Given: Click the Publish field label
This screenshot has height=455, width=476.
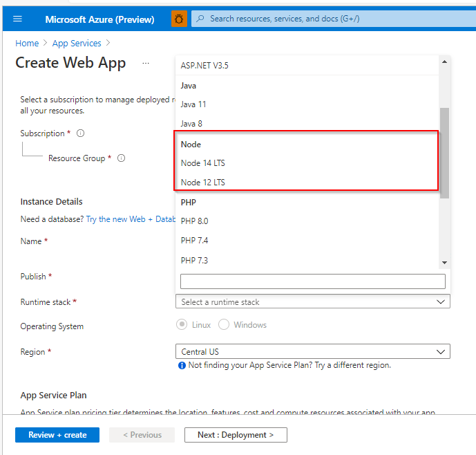Looking at the screenshot, I should (x=33, y=277).
